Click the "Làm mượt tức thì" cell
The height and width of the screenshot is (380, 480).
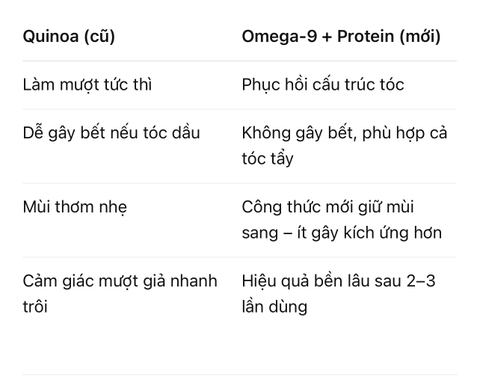coord(87,85)
